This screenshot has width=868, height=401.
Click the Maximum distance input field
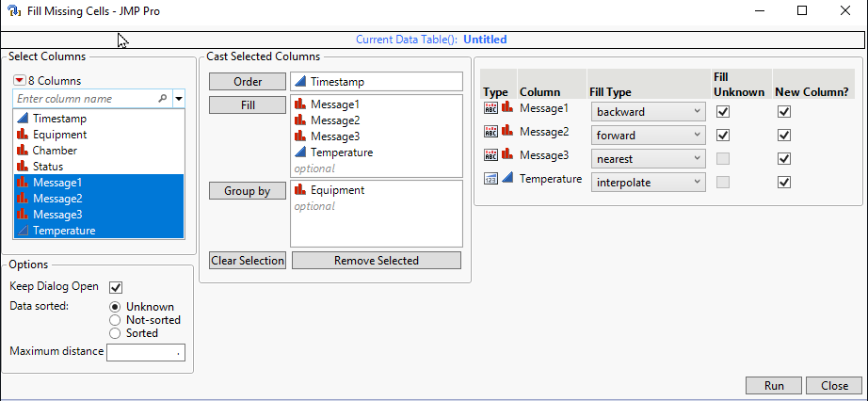146,353
